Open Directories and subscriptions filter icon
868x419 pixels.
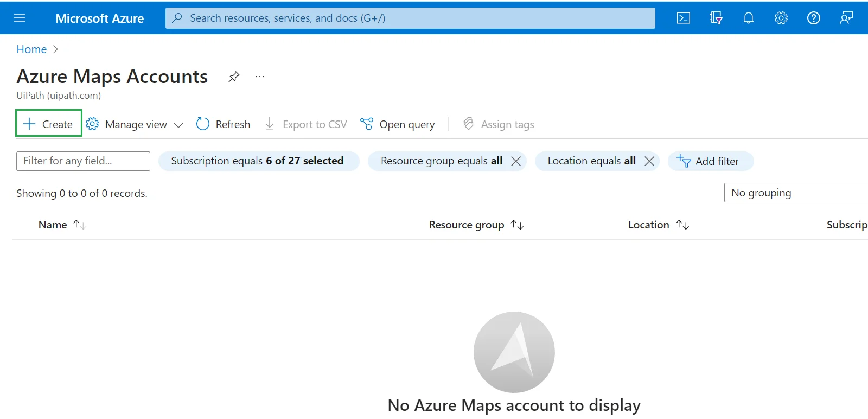tap(716, 18)
